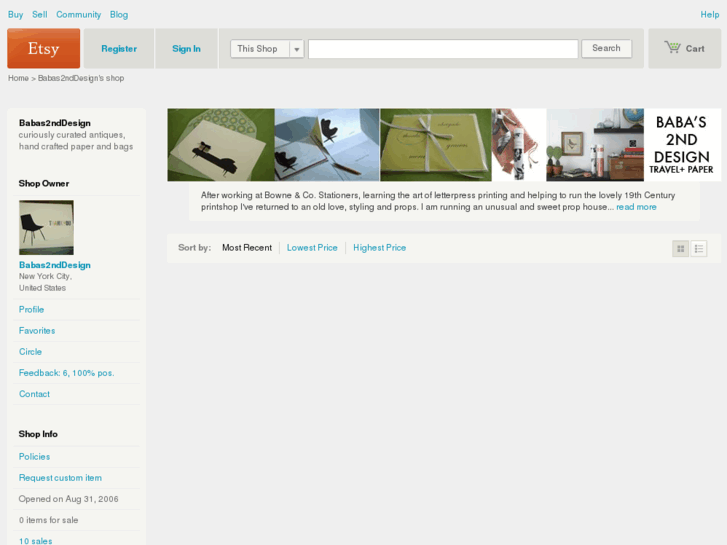727x545 pixels.
Task: Click 'New York City, United States' location text
Action: (x=45, y=282)
